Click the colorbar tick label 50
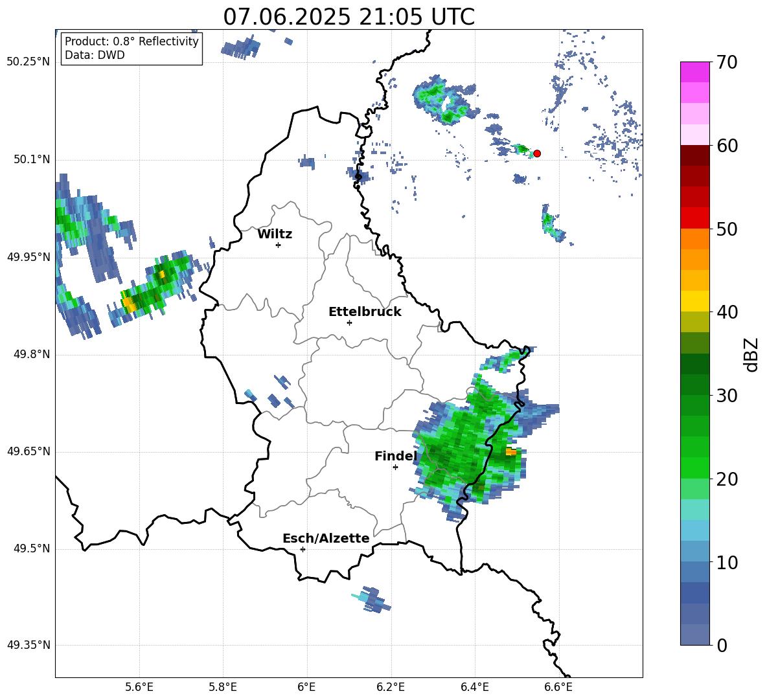Screen dimensions: 767x700 (727, 229)
